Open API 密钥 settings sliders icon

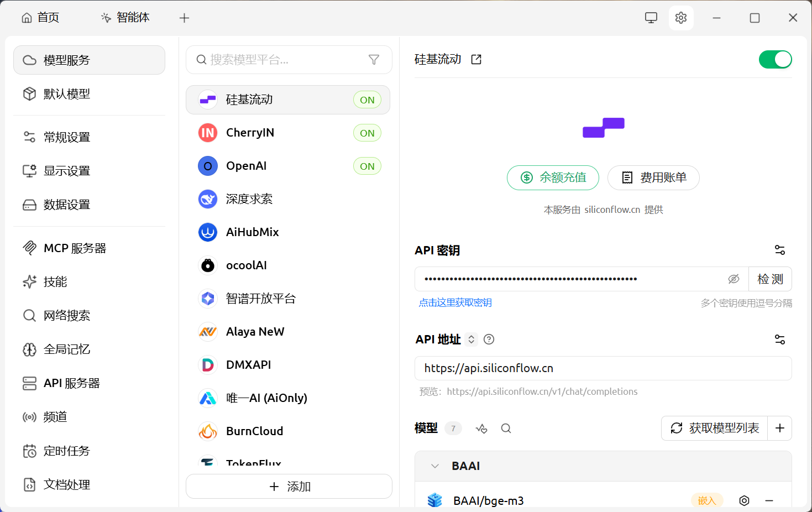pos(780,250)
